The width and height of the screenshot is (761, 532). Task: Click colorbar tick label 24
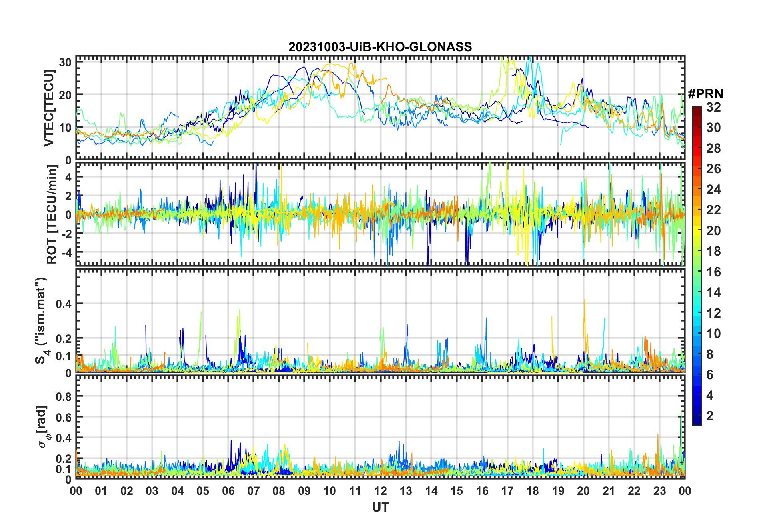(713, 189)
